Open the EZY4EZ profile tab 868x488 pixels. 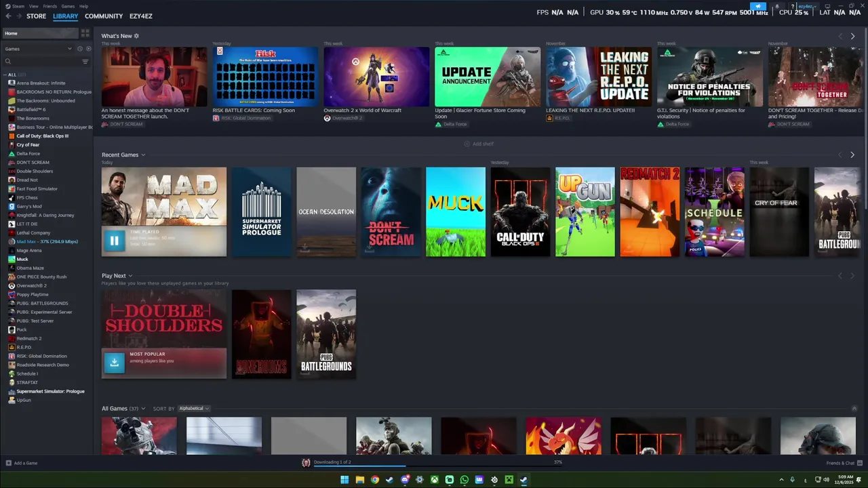coord(141,16)
